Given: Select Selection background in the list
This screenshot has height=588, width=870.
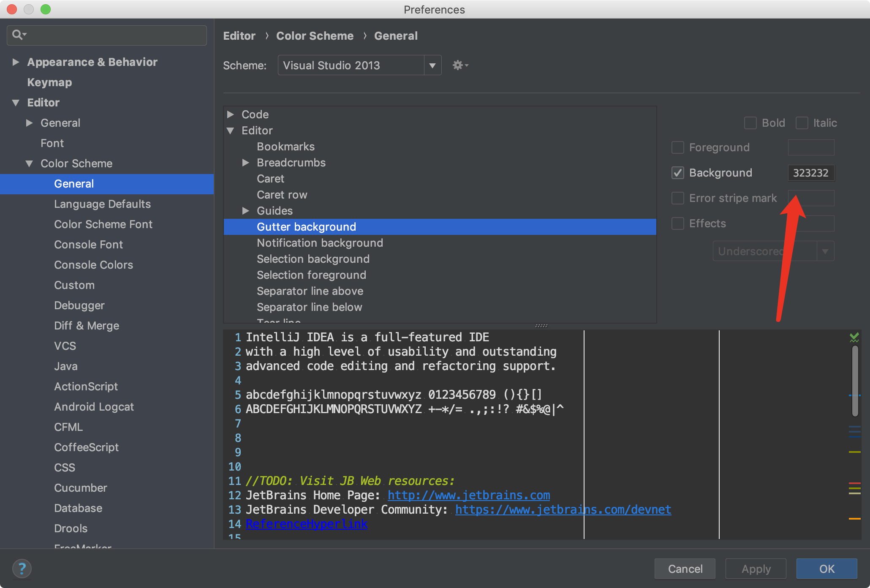Looking at the screenshot, I should point(313,259).
